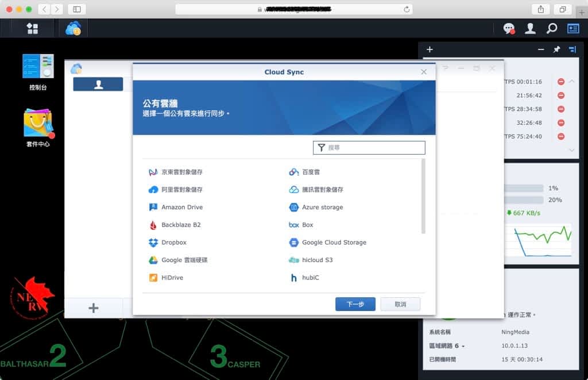Choose hicloud S3 provider
The image size is (588, 380).
311,260
